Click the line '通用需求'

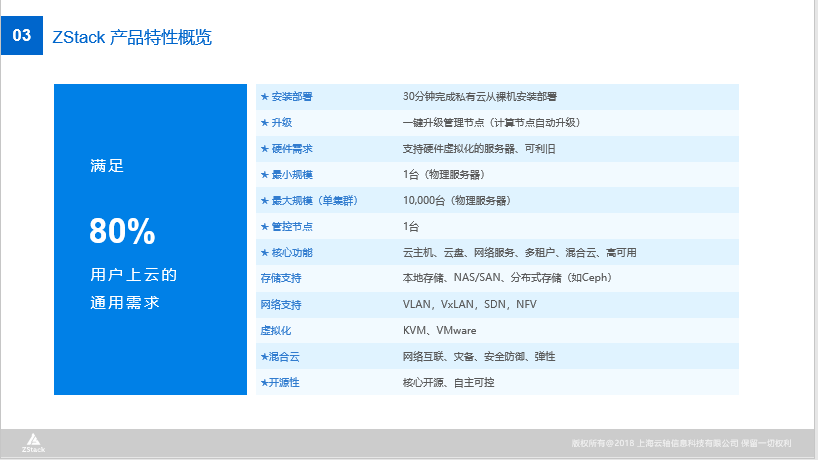point(125,302)
